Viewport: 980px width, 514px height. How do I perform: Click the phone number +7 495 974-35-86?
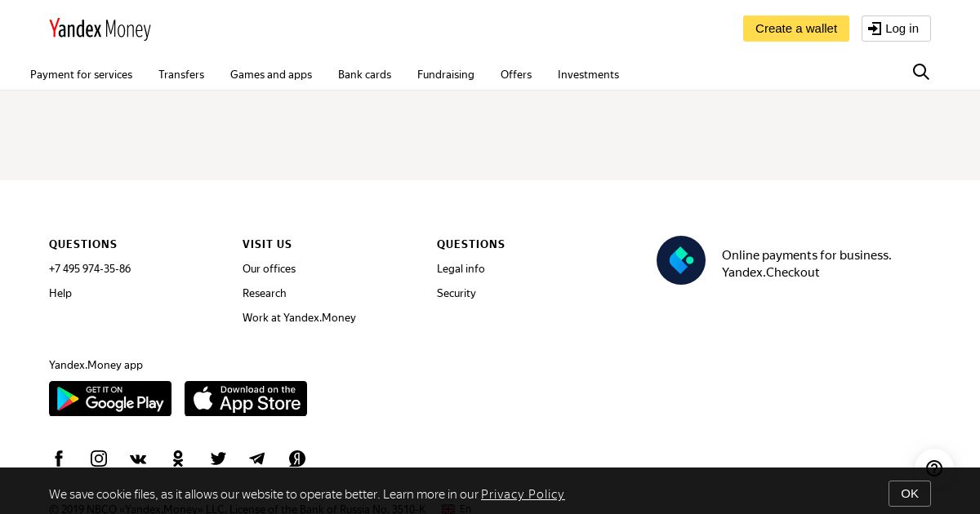tap(90, 268)
